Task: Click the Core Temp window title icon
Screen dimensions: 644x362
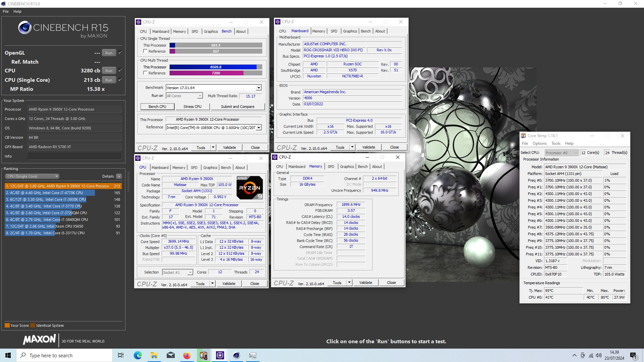Action: click(x=523, y=136)
